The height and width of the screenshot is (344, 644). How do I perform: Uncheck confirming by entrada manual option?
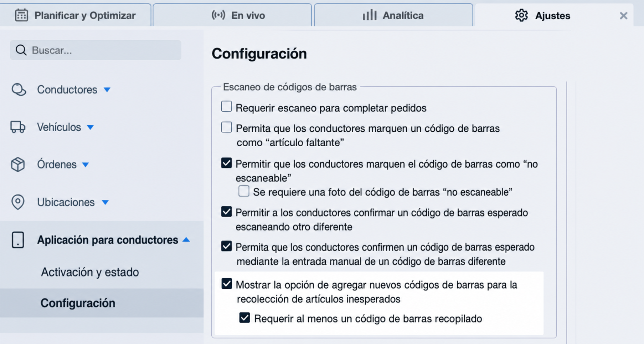click(x=226, y=246)
